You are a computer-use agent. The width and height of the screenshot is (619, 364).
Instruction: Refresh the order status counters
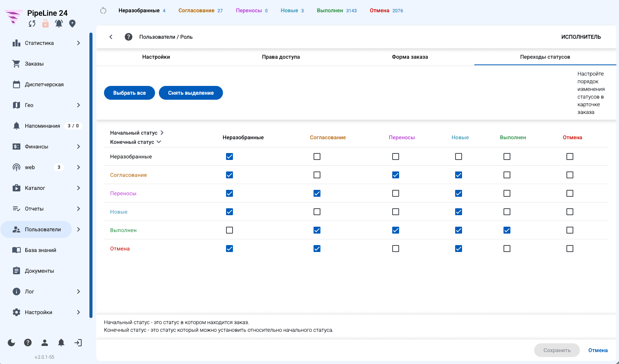(103, 10)
